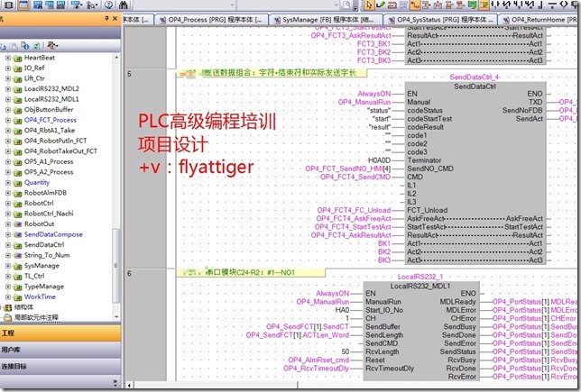Switch to the OP4_Process [PRG] tab
The width and height of the screenshot is (581, 392).
click(x=211, y=20)
